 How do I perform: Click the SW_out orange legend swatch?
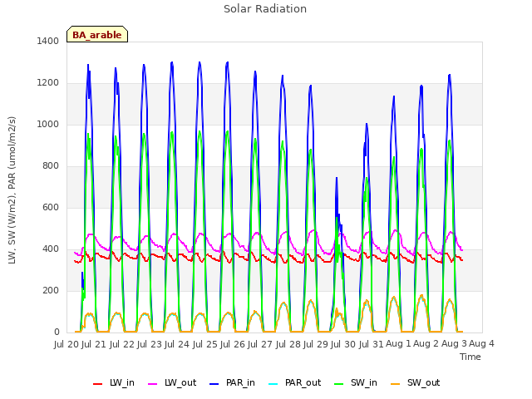point(395,384)
